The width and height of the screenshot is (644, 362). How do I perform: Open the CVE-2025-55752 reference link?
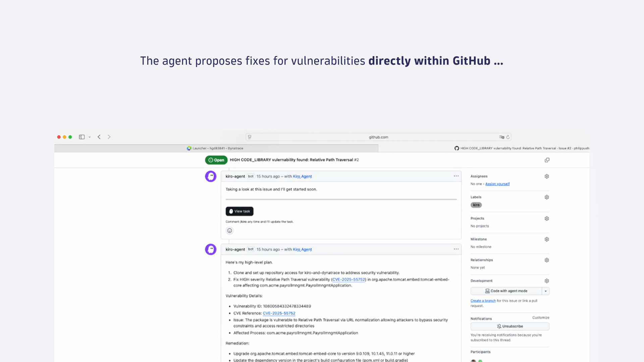348,279
